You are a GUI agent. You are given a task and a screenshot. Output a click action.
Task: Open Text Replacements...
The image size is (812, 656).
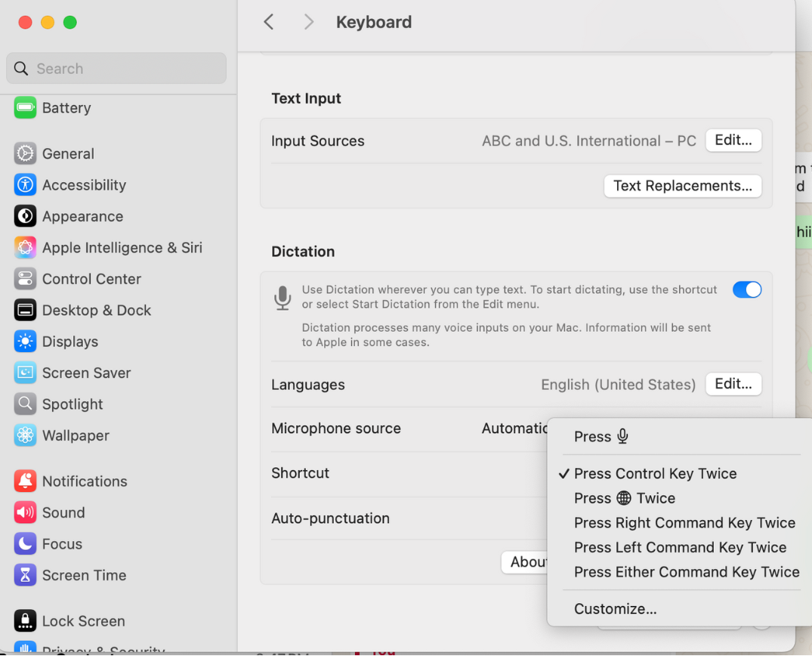pyautogui.click(x=683, y=186)
